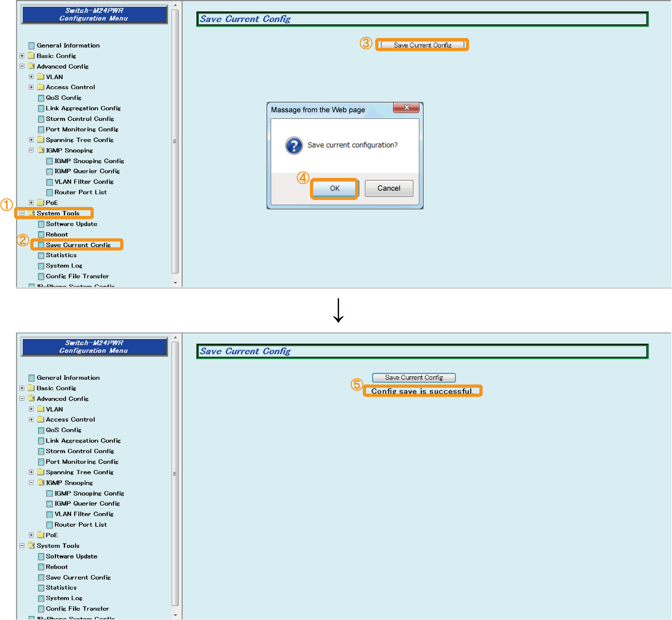Click Reboot page icon in lower menu
Image resolution: width=672 pixels, height=620 pixels.
point(41,567)
